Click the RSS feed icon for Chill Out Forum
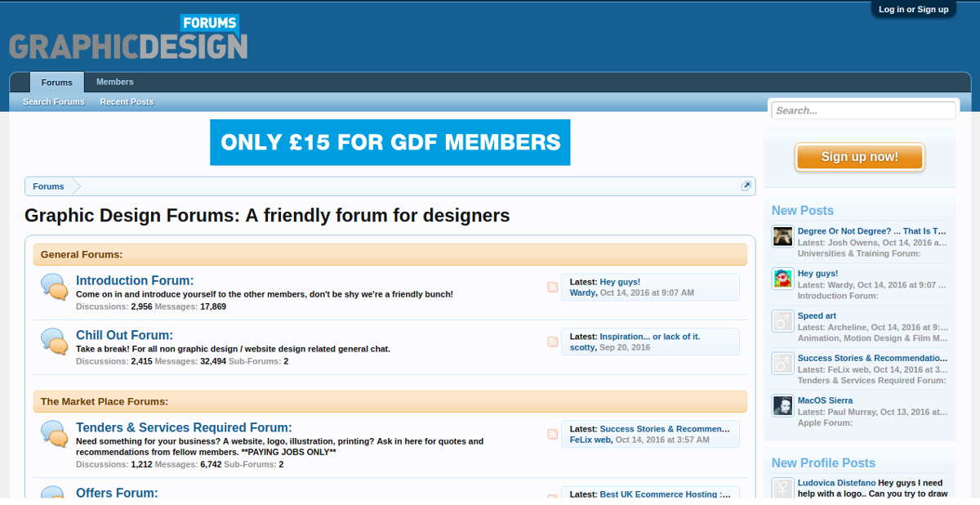Viewport: 980px width, 505px height. pos(552,342)
